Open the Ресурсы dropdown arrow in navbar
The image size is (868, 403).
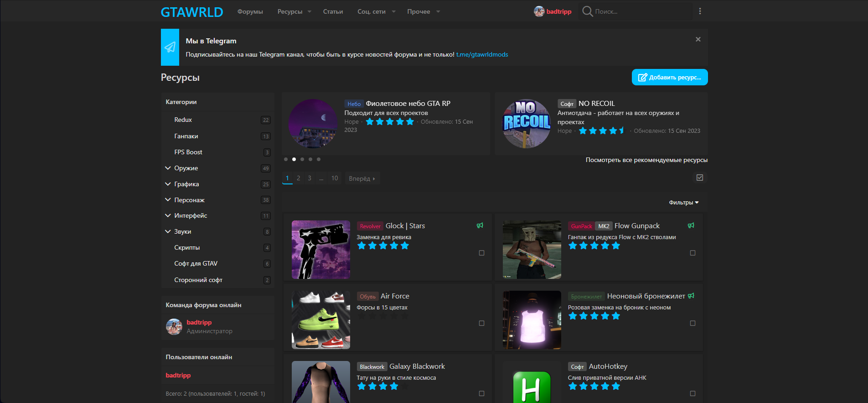(x=310, y=12)
